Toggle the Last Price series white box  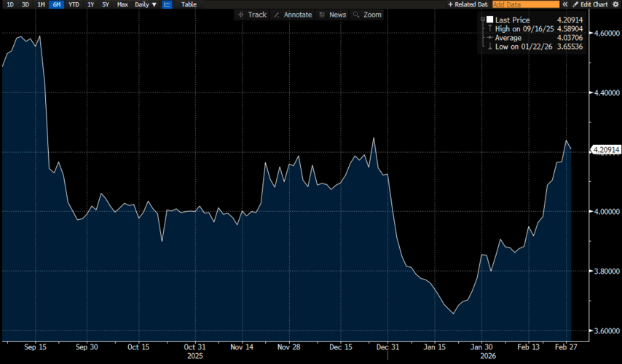tap(489, 20)
